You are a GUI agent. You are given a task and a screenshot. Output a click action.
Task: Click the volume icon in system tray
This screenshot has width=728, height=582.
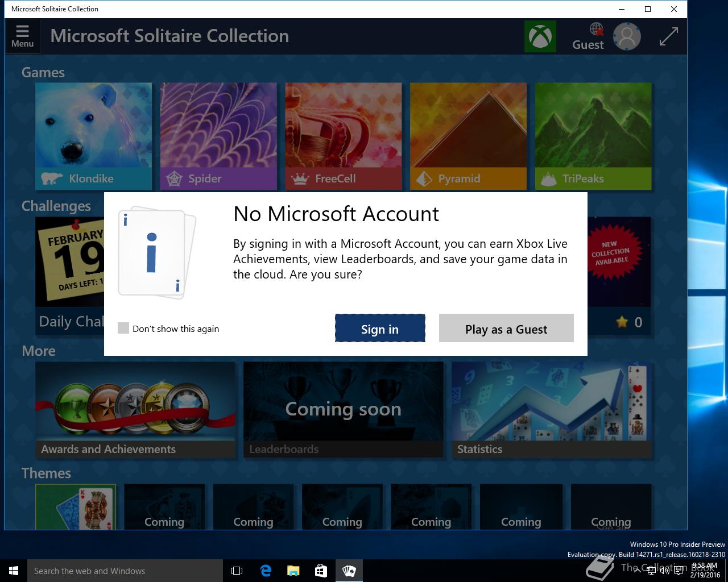(x=664, y=571)
